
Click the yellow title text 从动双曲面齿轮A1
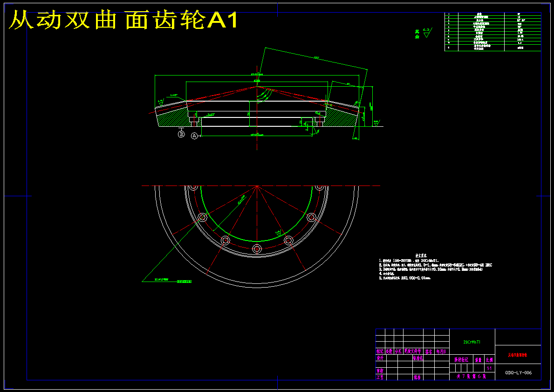click(123, 20)
